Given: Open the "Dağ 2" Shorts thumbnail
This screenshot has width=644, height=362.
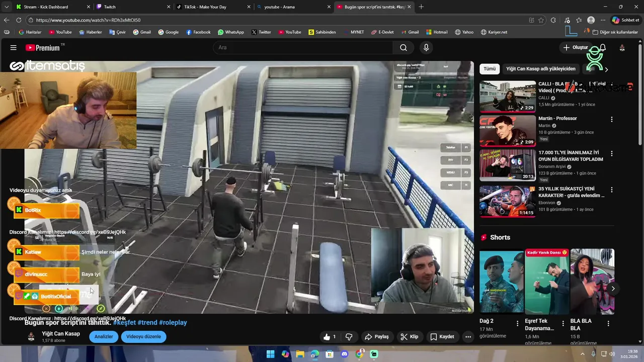Looking at the screenshot, I should pyautogui.click(x=502, y=281).
